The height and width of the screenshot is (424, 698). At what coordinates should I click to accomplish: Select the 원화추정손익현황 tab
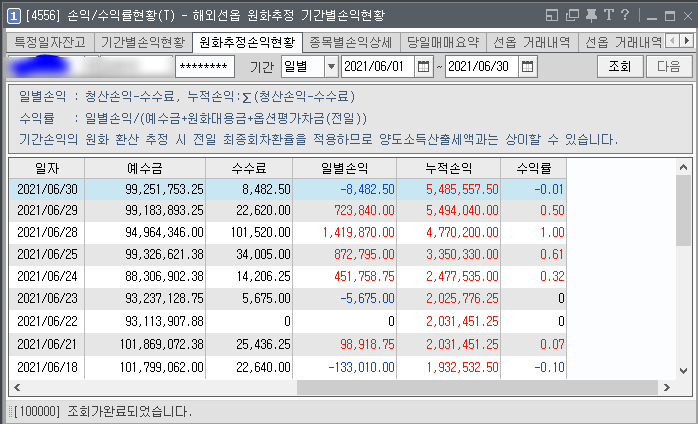tap(247, 43)
